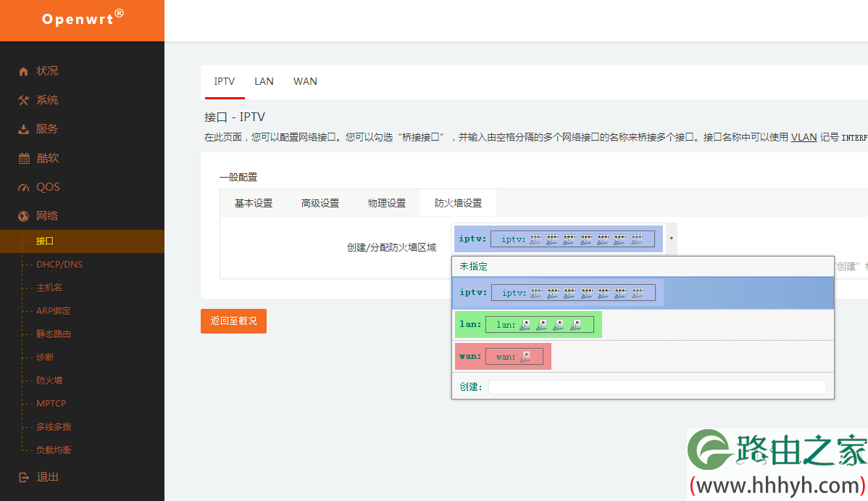Open 防火墙 sidebar page
The width and height of the screenshot is (868, 501).
[x=49, y=381]
